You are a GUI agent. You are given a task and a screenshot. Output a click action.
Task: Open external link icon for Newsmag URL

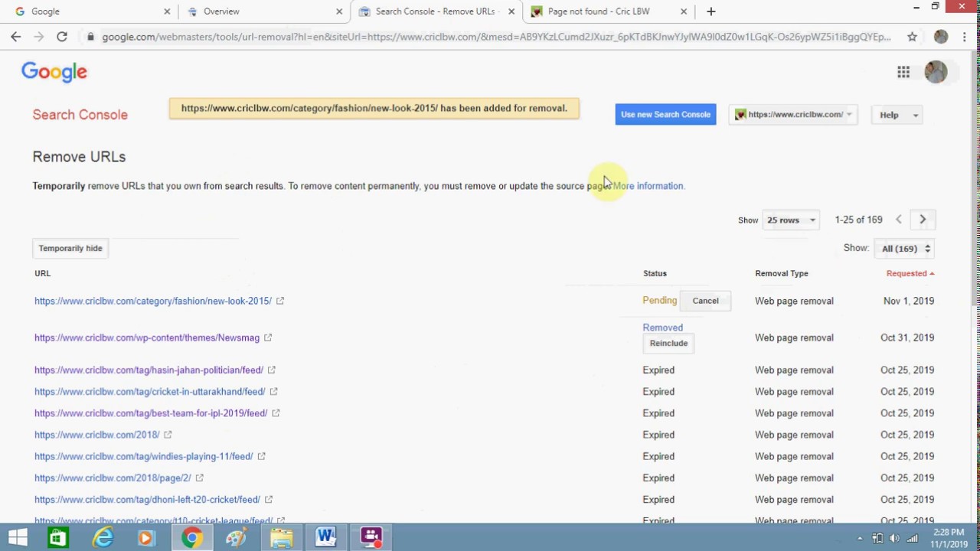pos(268,337)
